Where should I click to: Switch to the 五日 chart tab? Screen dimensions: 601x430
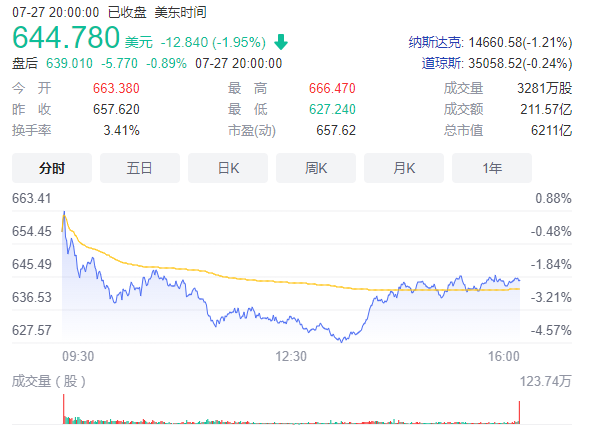[139, 169]
